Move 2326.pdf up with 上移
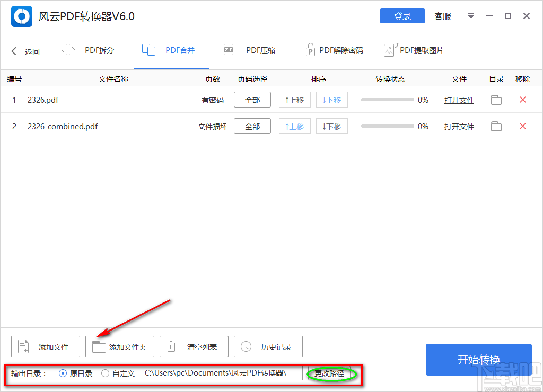Image resolution: width=543 pixels, height=392 pixels. click(x=295, y=100)
